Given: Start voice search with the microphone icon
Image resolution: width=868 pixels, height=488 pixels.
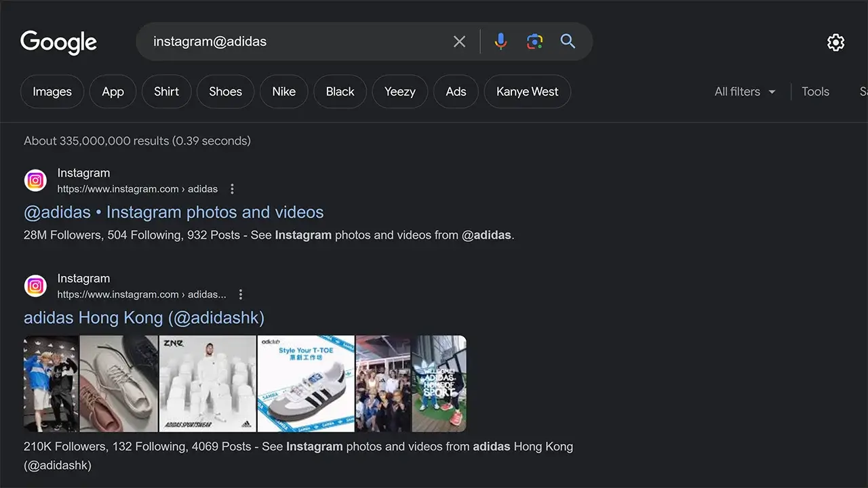Looking at the screenshot, I should pyautogui.click(x=500, y=41).
